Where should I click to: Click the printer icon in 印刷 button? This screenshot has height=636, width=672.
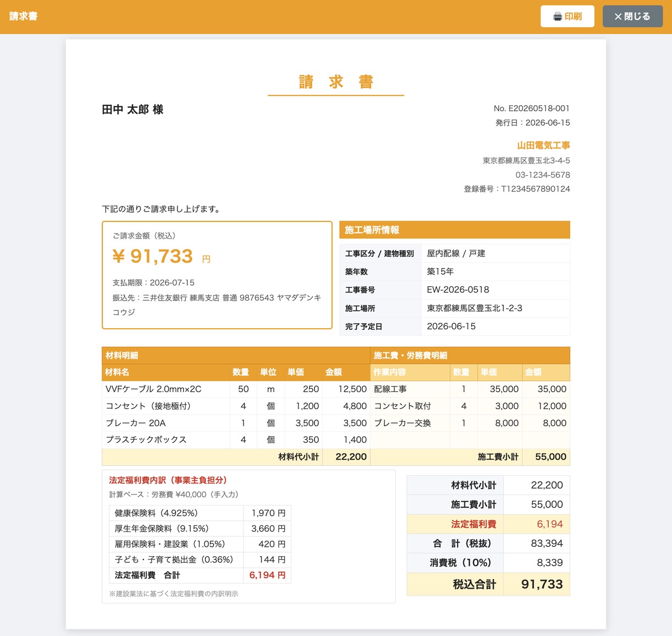tap(557, 17)
